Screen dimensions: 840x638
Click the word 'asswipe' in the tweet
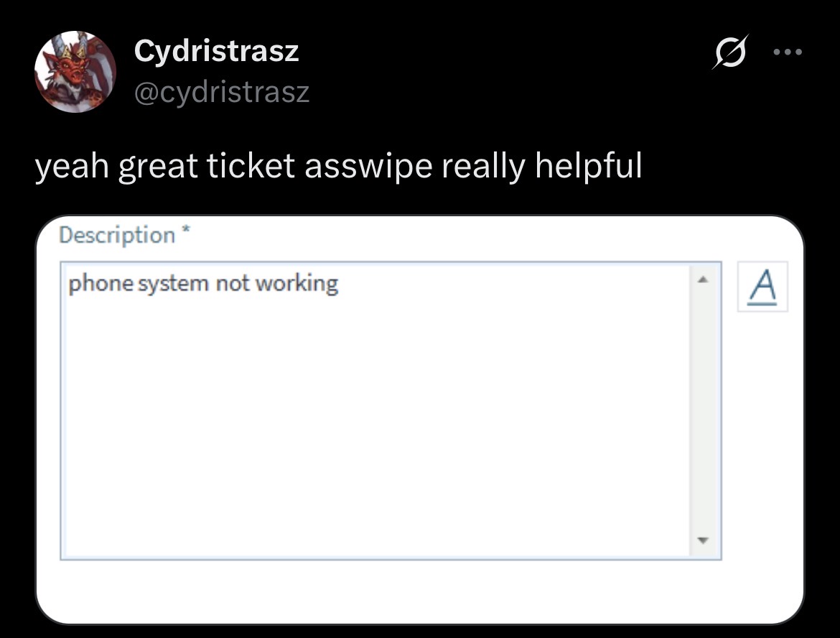(x=368, y=167)
